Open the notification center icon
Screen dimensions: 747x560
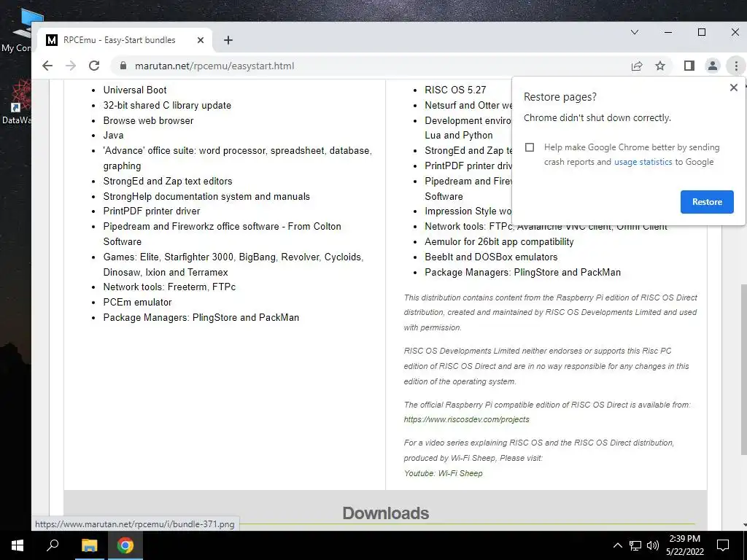pos(723,545)
